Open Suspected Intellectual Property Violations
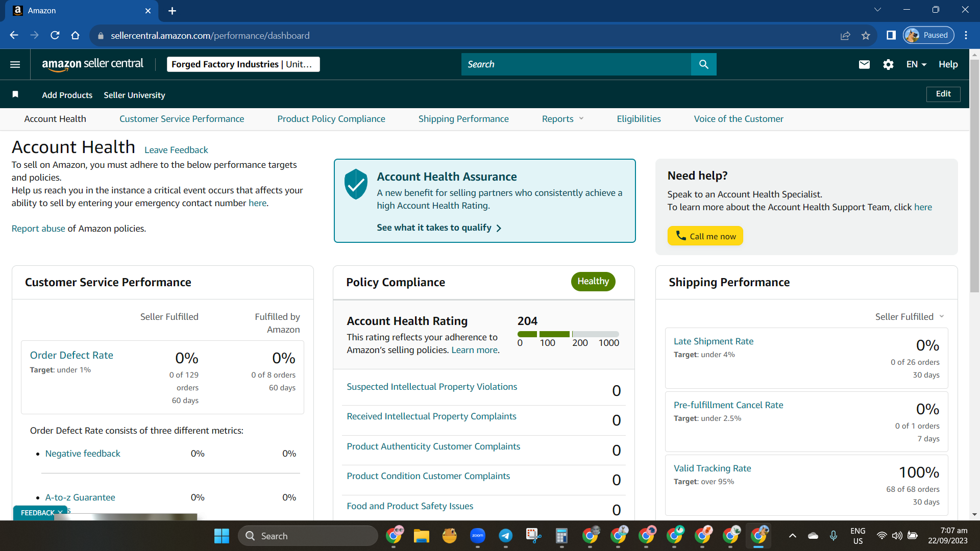Viewport: 980px width, 551px height. pos(432,387)
